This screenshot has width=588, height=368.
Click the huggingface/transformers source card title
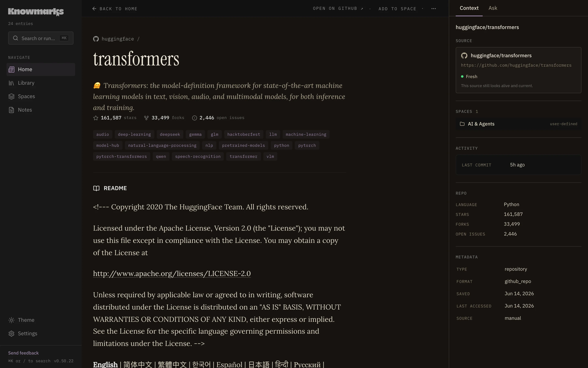(x=501, y=56)
